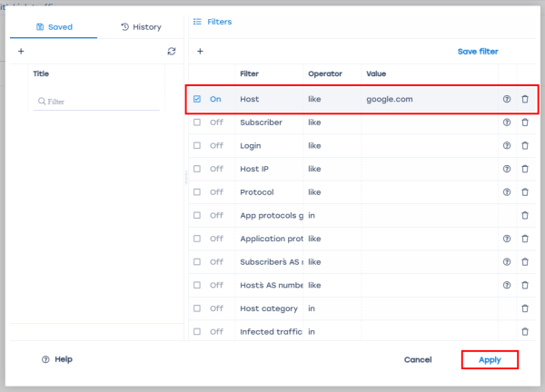Click the Title filter search field
The image size is (545, 392).
[x=100, y=102]
